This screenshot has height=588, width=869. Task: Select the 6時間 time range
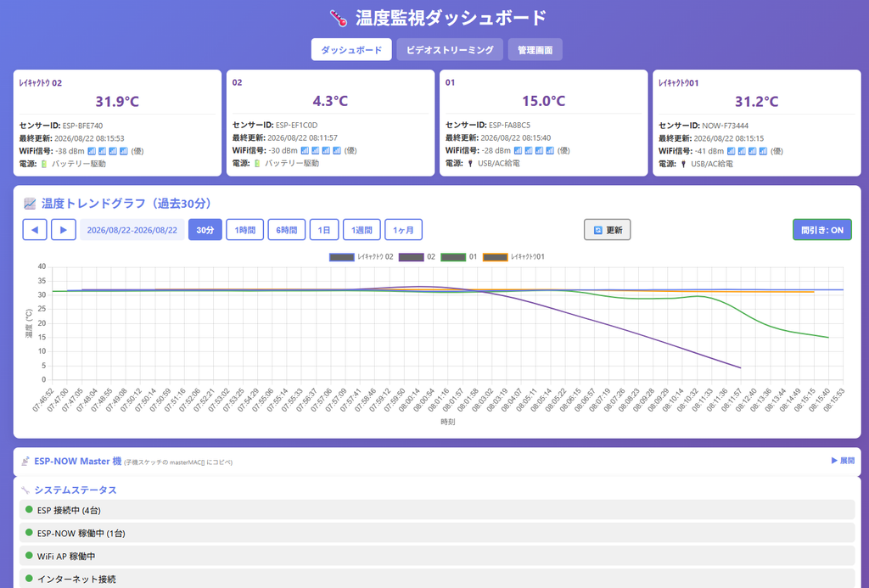pos(287,230)
